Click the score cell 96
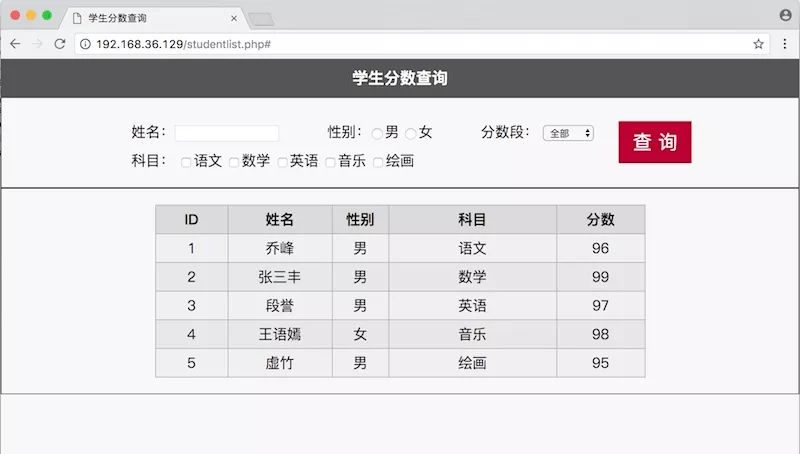800x454 pixels. (x=601, y=248)
